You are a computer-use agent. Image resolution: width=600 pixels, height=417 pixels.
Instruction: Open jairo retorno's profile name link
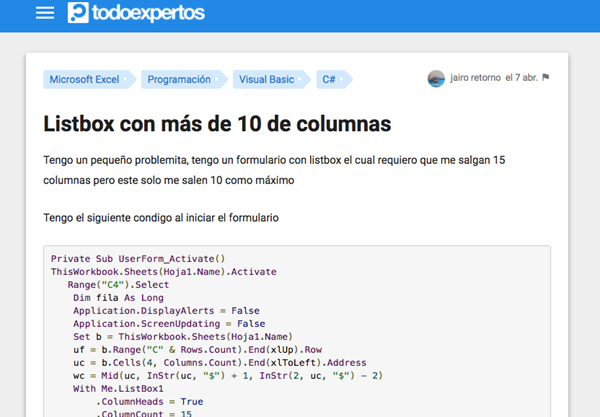pyautogui.click(x=475, y=78)
